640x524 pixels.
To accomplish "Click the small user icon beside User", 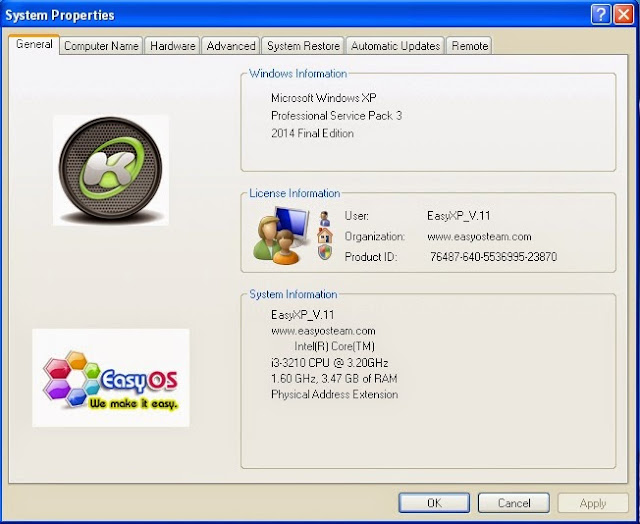I will tap(325, 219).
